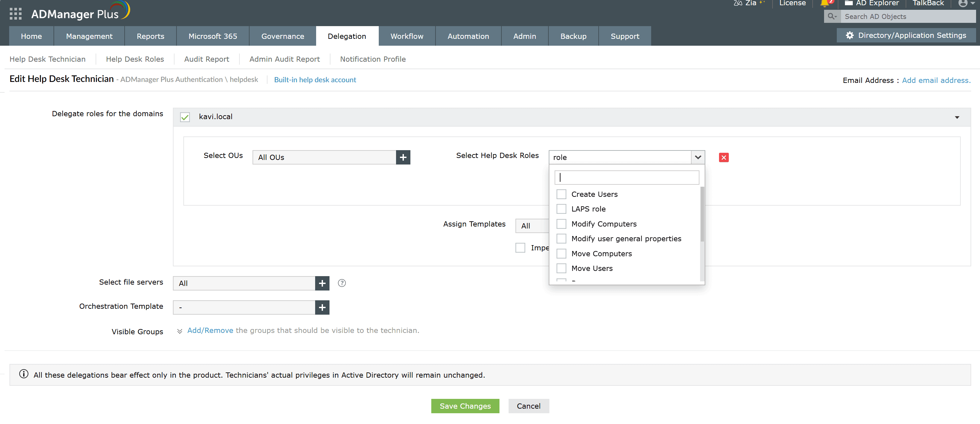
Task: Open the Admin Audit Report page
Action: pyautogui.click(x=284, y=59)
